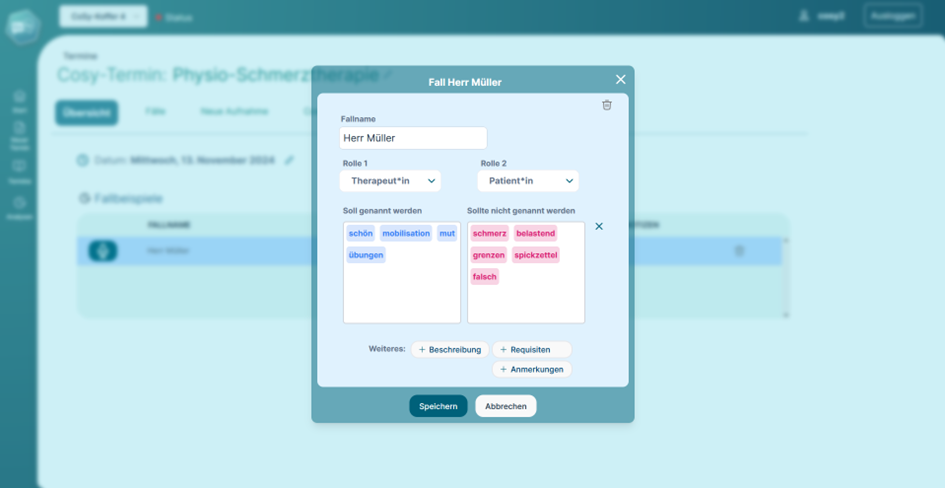Save the case with Speichern
This screenshot has width=945, height=488.
click(x=438, y=406)
